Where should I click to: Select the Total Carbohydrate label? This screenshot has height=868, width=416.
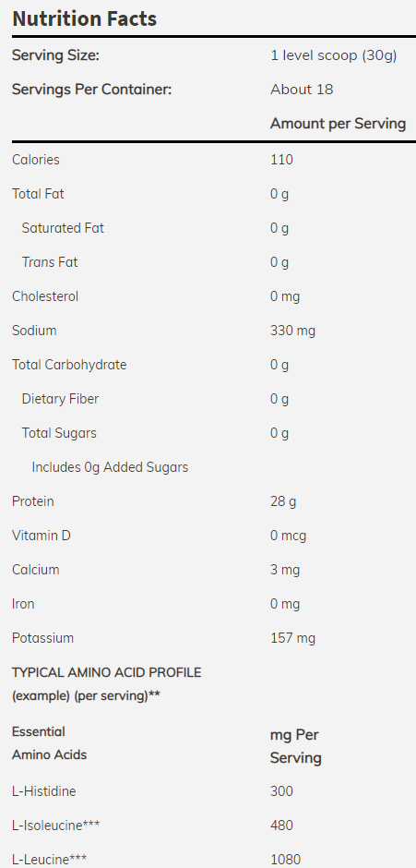tap(69, 365)
